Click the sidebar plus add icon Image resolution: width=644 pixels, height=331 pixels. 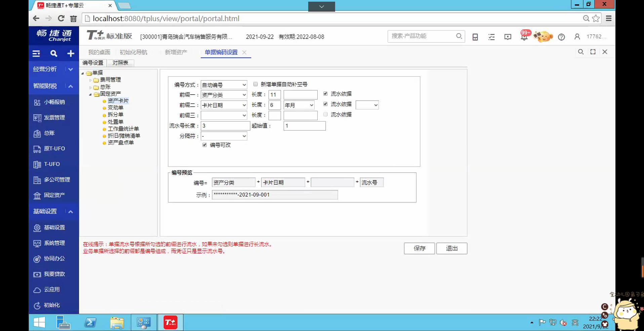(x=71, y=53)
